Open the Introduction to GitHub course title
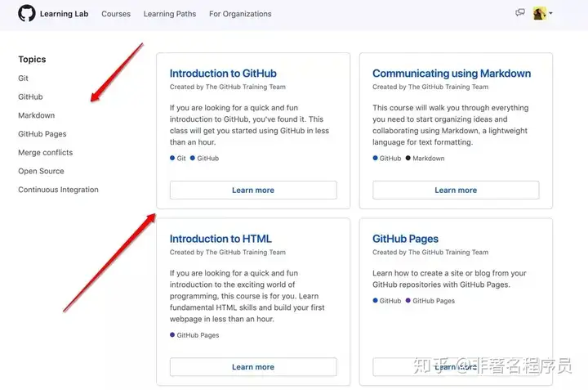The image size is (588, 390). click(x=223, y=74)
